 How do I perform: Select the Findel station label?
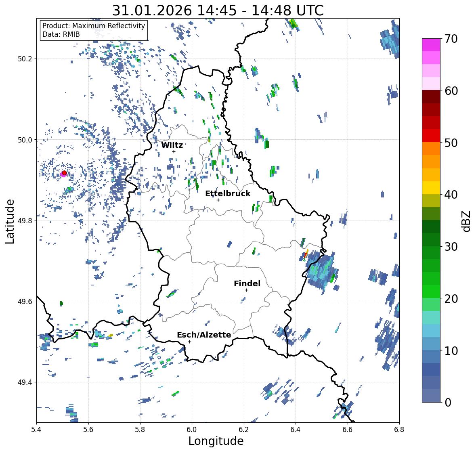point(247,283)
